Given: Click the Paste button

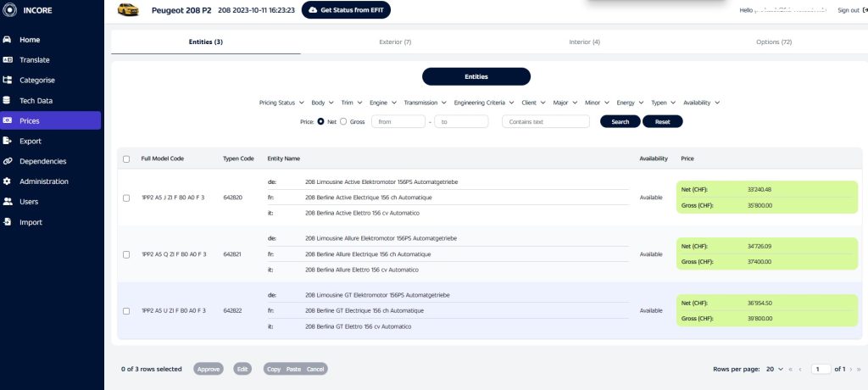Looking at the screenshot, I should pos(293,369).
